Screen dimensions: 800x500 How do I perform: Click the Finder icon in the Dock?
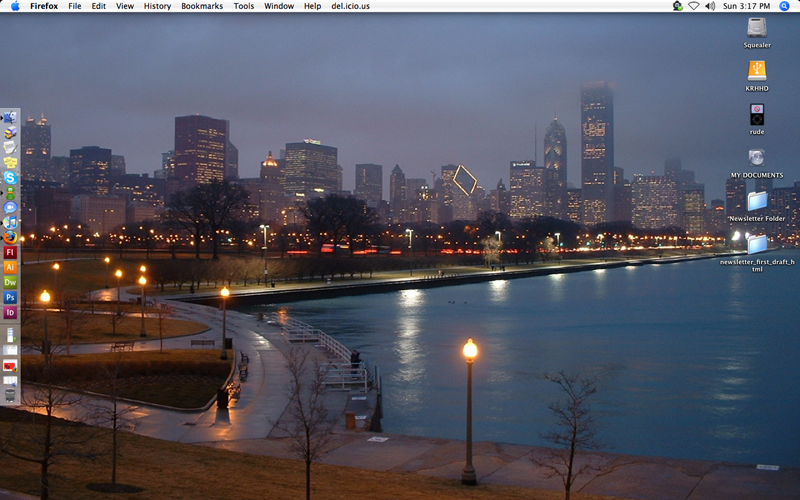[10, 117]
